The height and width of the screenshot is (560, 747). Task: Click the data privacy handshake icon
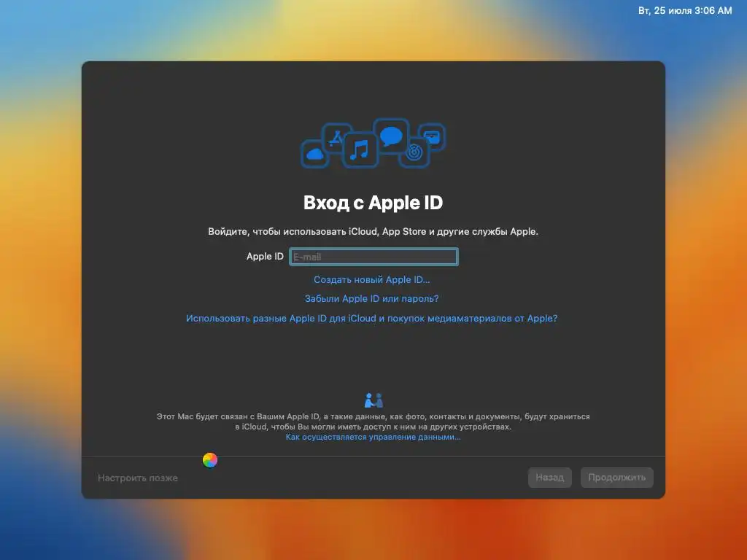point(373,400)
